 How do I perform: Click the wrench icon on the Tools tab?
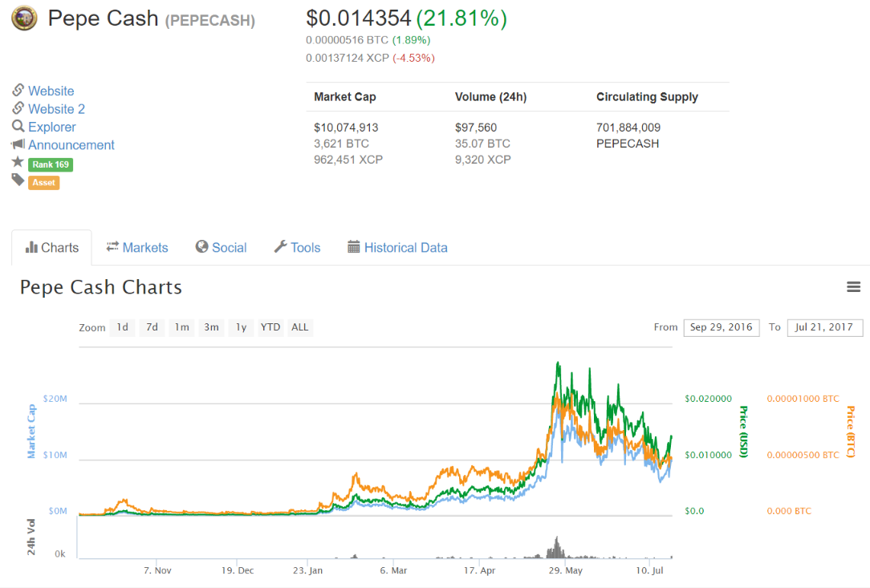[280, 247]
